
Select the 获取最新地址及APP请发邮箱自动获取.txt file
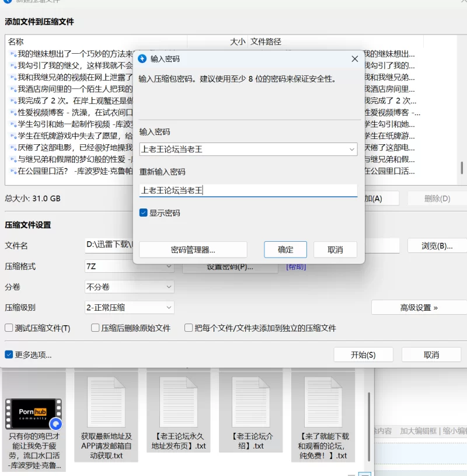pyautogui.click(x=106, y=415)
